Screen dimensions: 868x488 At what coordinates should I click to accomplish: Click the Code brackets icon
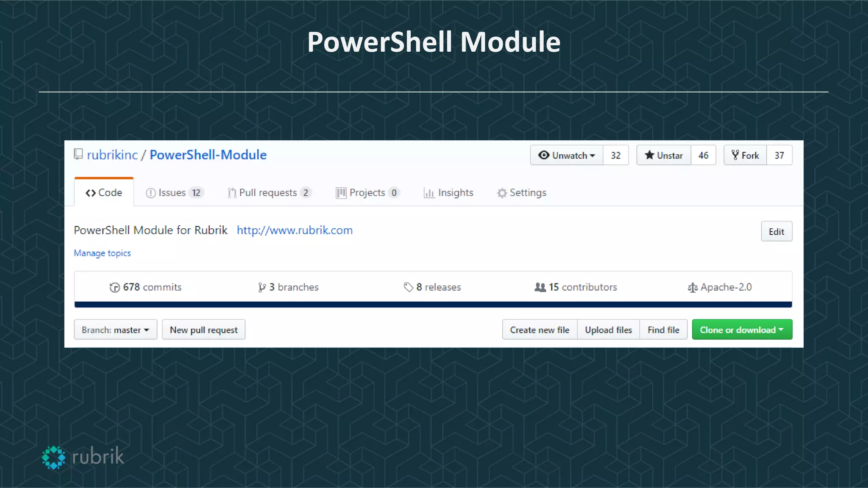90,193
